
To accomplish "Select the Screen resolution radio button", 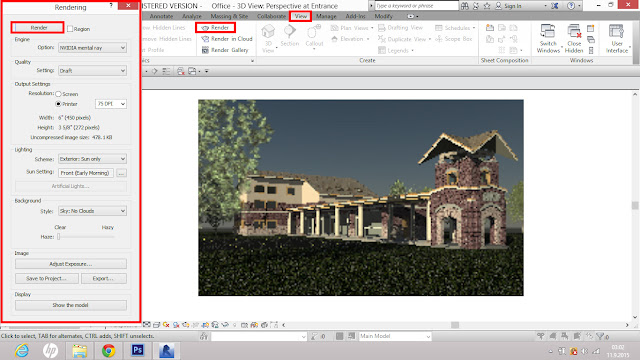I will 58,94.
